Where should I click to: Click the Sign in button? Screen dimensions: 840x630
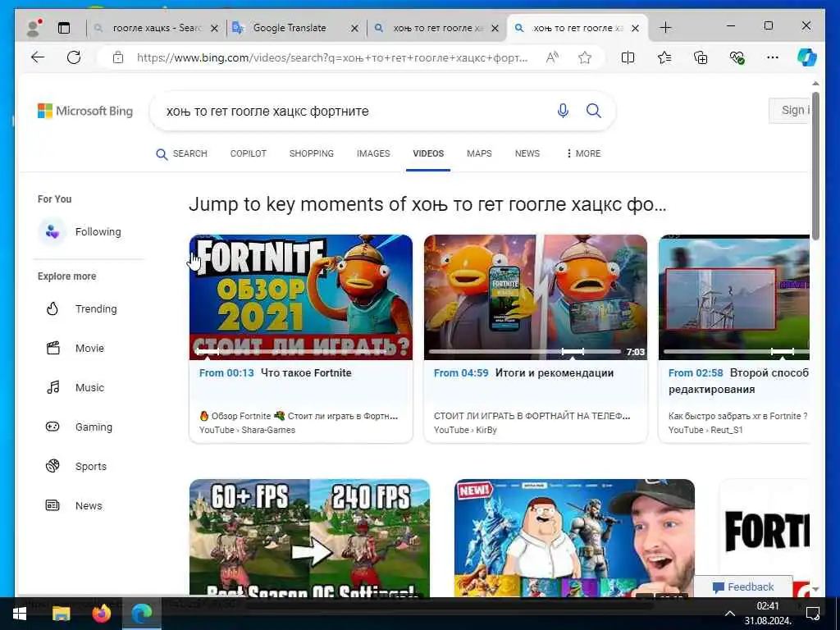[x=790, y=111]
